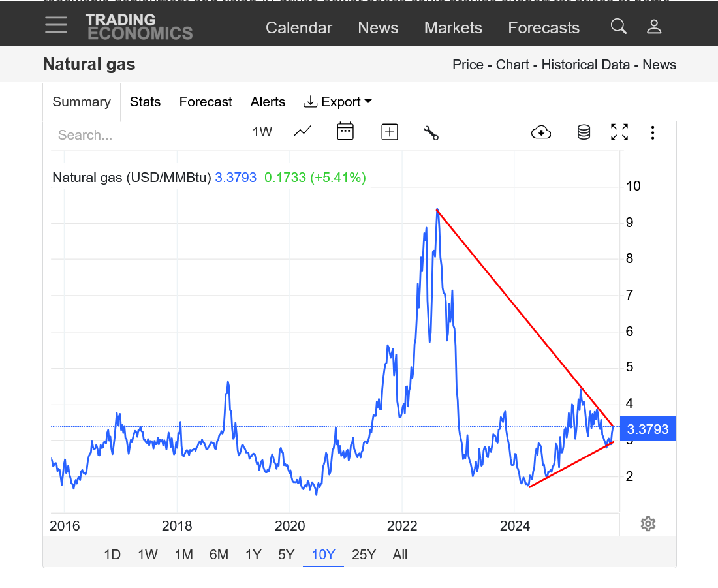Click the search magnifier icon in header

tap(618, 26)
